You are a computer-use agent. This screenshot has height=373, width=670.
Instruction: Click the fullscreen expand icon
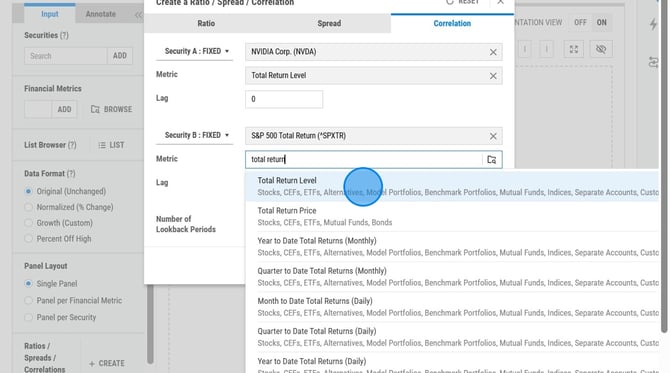pyautogui.click(x=573, y=49)
